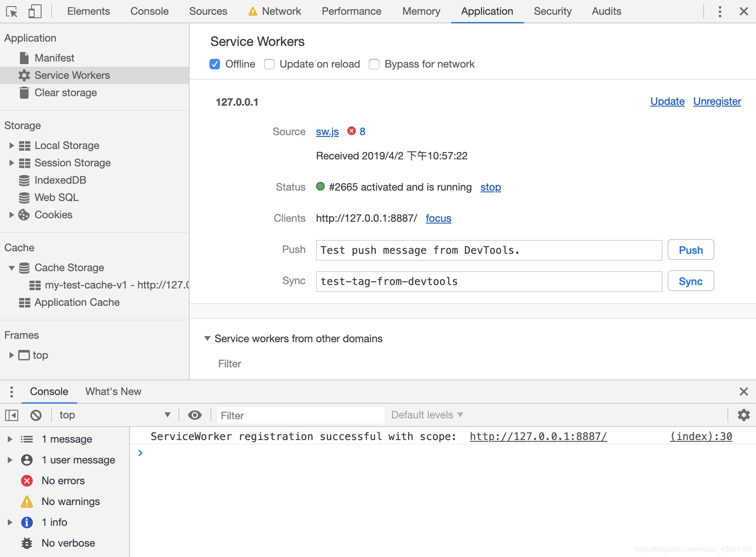756x557 pixels.
Task: Enable Bypass for network checkbox
Action: pyautogui.click(x=374, y=64)
